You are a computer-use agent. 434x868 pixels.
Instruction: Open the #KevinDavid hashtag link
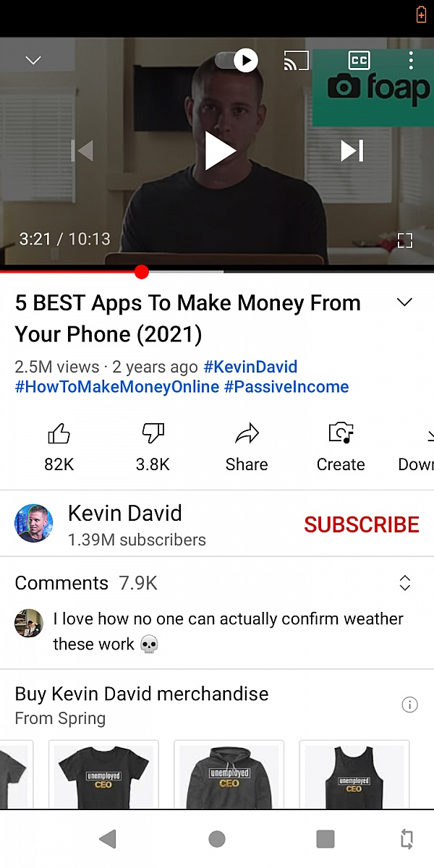(x=250, y=367)
